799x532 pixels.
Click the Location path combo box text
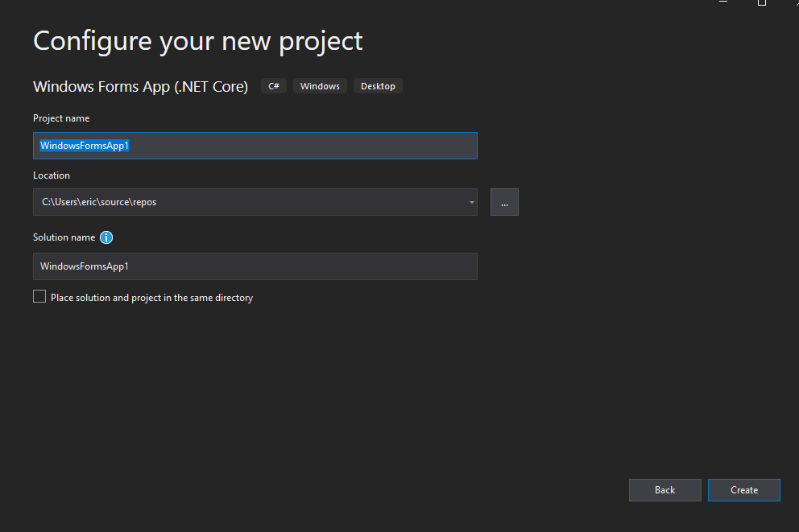click(99, 202)
